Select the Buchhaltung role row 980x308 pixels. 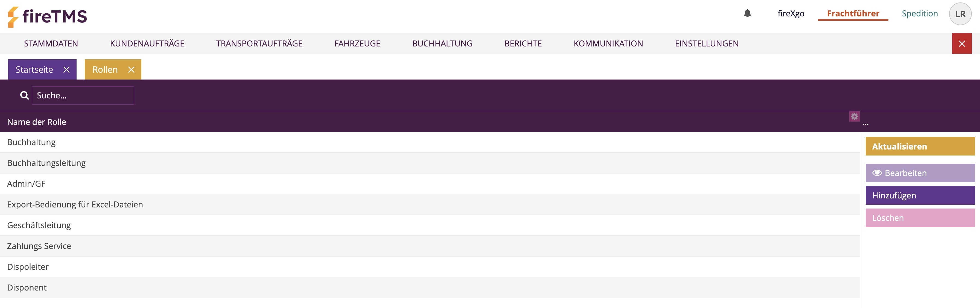click(x=430, y=142)
